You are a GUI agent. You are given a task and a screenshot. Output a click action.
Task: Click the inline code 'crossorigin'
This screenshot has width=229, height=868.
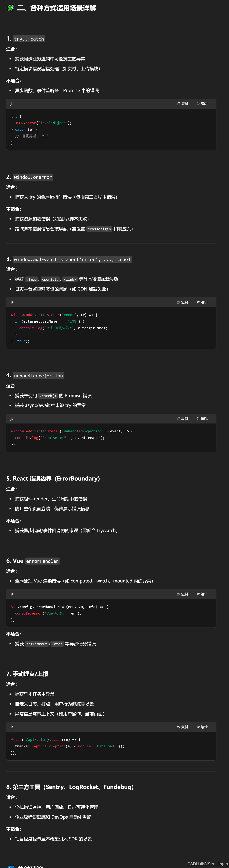coord(99,229)
